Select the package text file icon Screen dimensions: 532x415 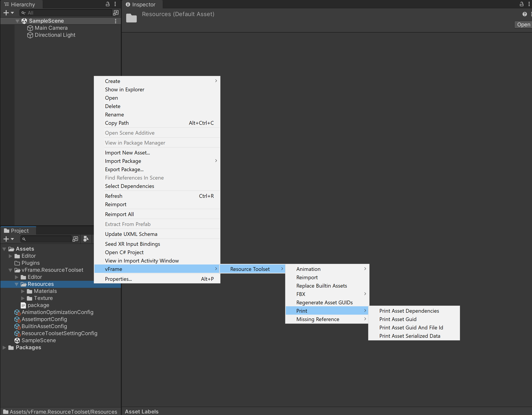tap(23, 305)
